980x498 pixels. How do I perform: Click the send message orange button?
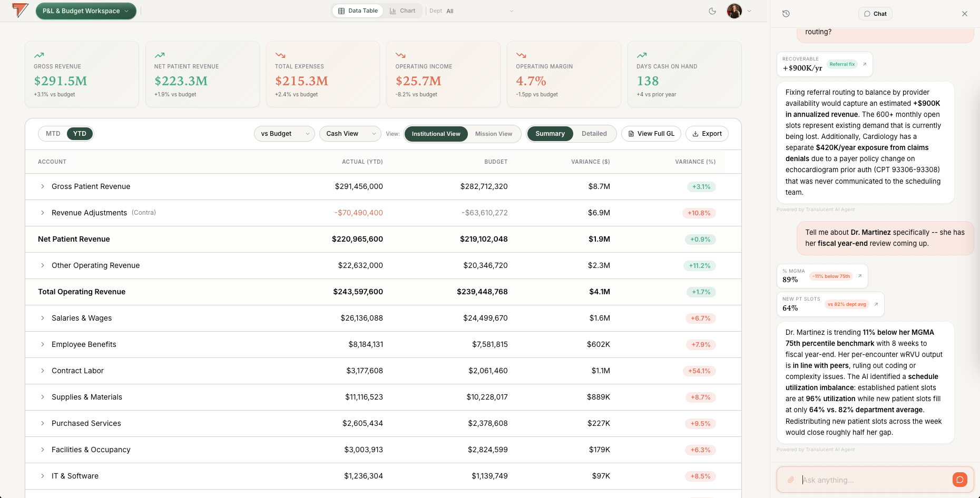coord(960,480)
